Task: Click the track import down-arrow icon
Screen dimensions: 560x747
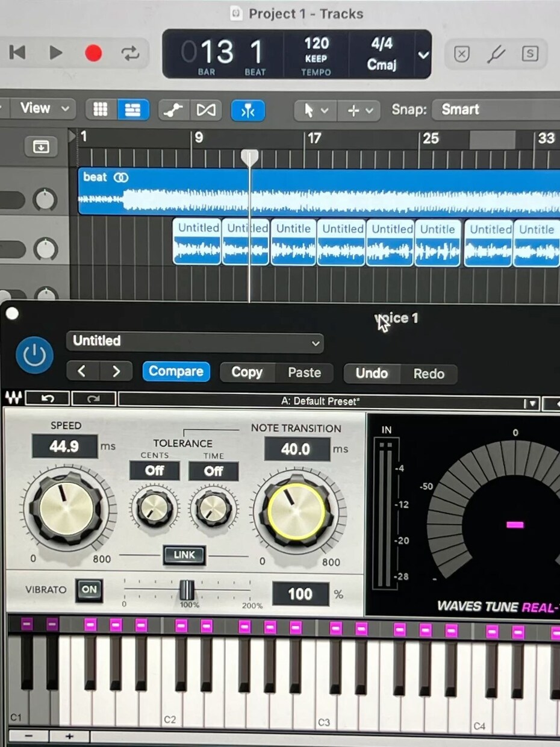Action: coord(40,146)
